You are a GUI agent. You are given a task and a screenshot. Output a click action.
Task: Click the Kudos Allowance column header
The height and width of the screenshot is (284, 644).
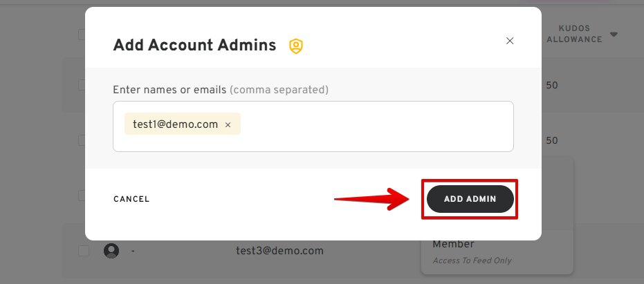(x=574, y=34)
